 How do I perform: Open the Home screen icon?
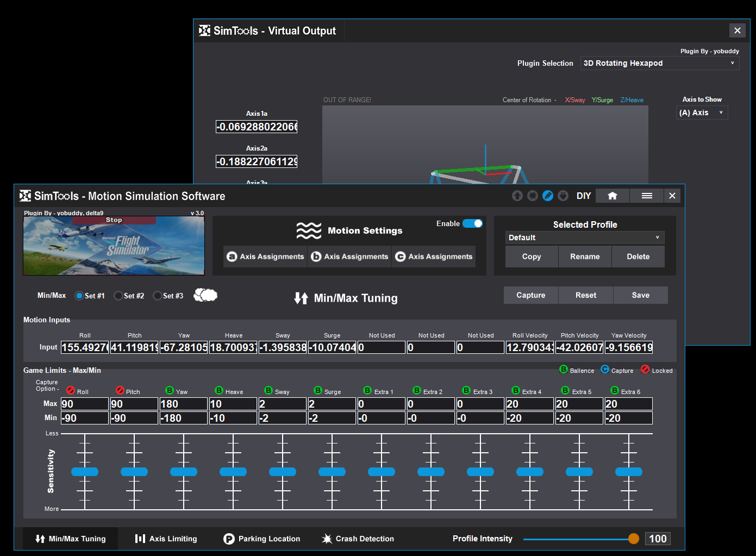point(613,196)
